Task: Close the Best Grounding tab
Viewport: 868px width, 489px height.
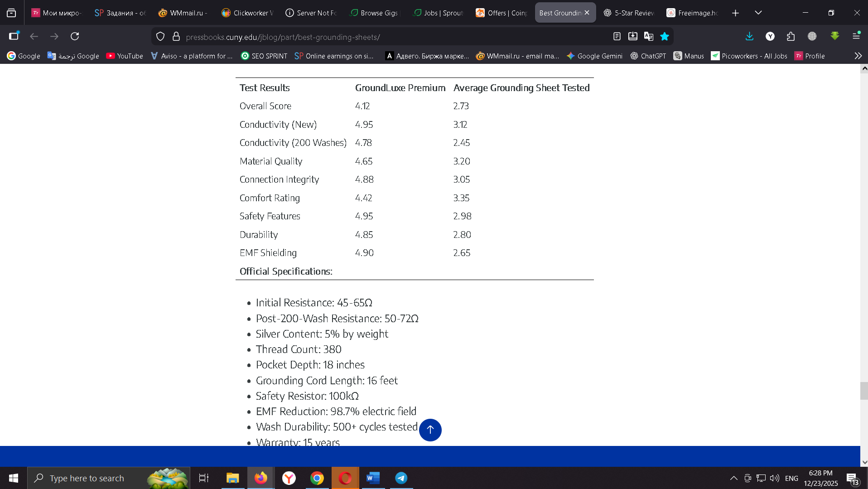Action: [x=587, y=13]
